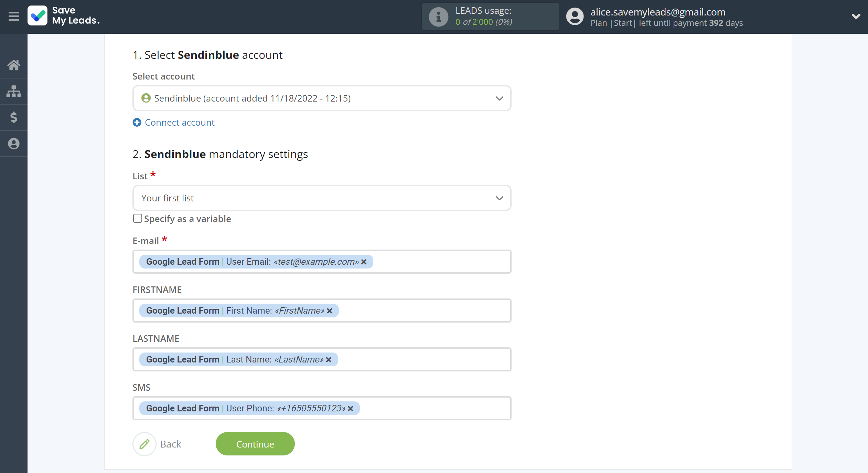Remove the User Email tag
Screen dimensions: 868x473
pos(364,262)
